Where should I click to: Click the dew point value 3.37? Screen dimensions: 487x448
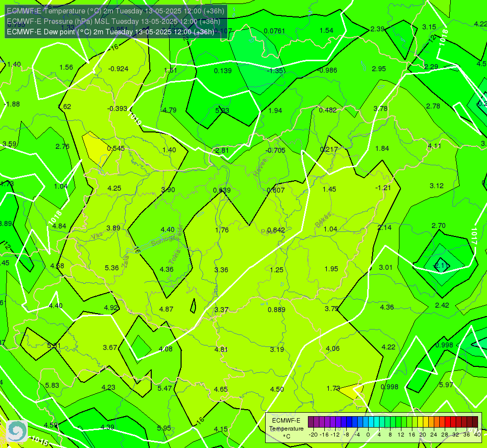(221, 310)
